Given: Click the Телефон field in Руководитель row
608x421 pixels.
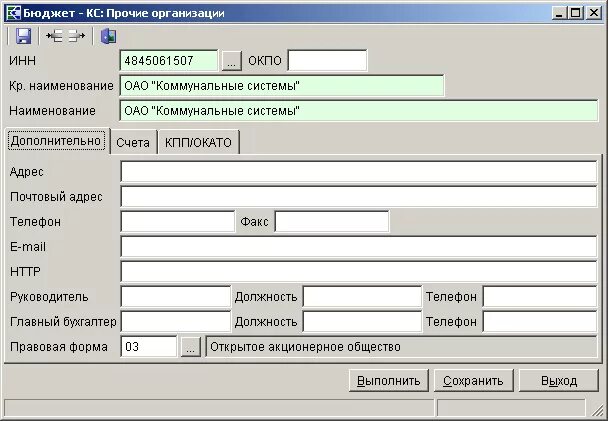Looking at the screenshot, I should click(x=540, y=297).
